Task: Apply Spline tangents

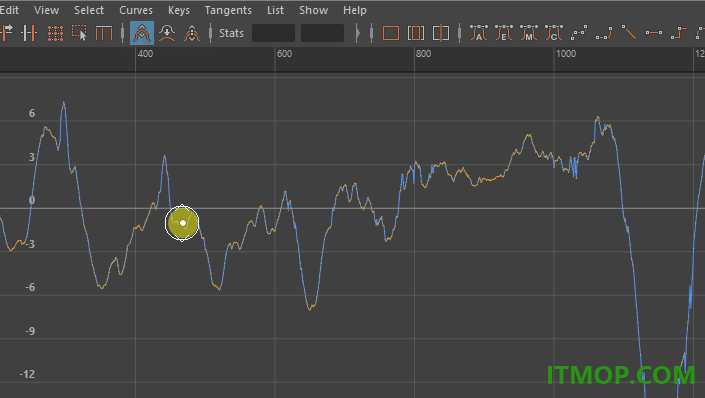Action: click(x=579, y=33)
